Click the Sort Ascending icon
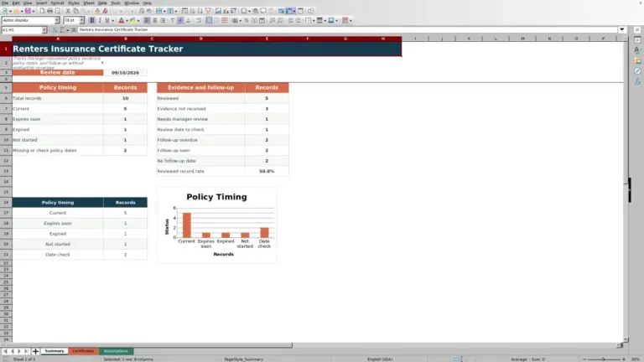The image size is (644, 362). click(192, 11)
